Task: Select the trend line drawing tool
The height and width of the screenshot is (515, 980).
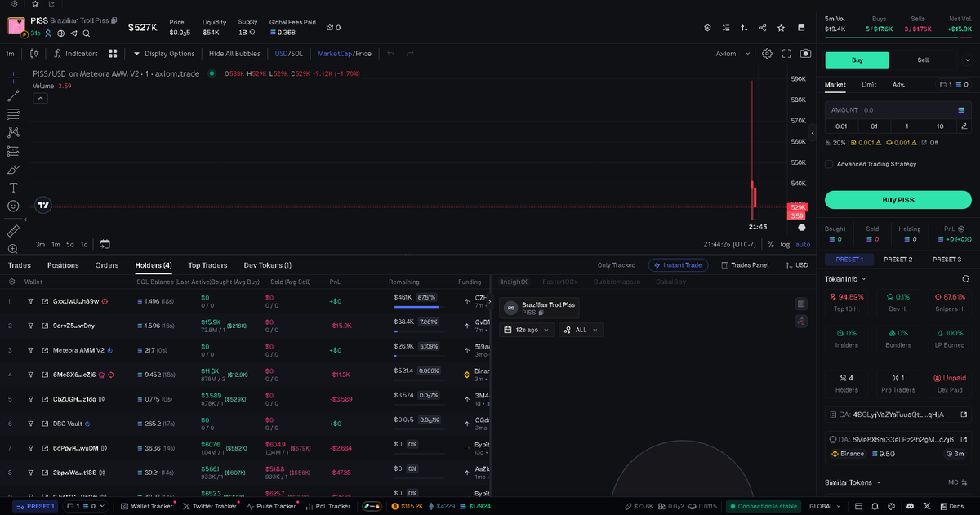Action: coord(13,95)
